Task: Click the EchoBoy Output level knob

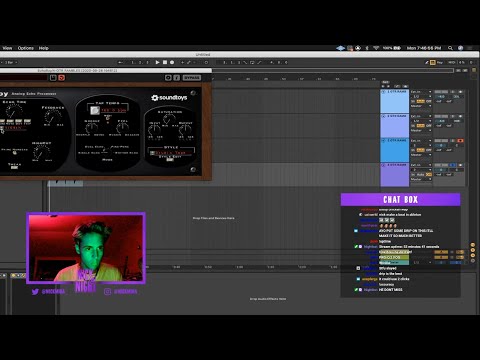Action: [185, 129]
